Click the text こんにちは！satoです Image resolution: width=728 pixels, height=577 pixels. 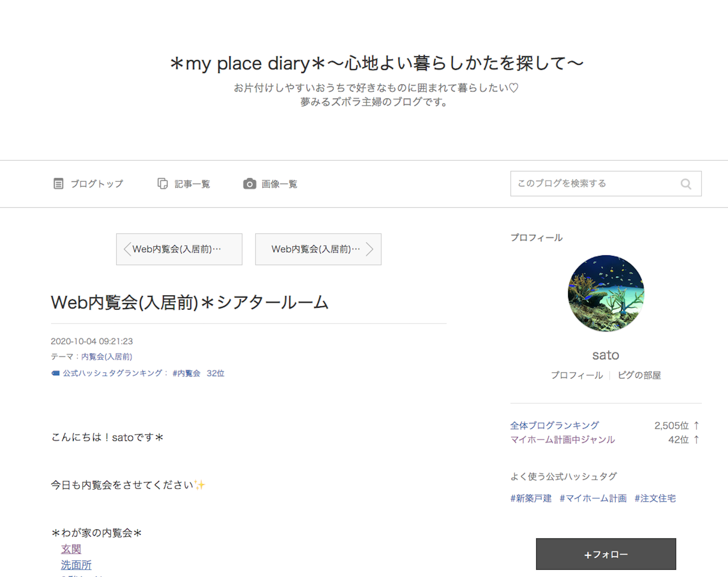tap(107, 437)
